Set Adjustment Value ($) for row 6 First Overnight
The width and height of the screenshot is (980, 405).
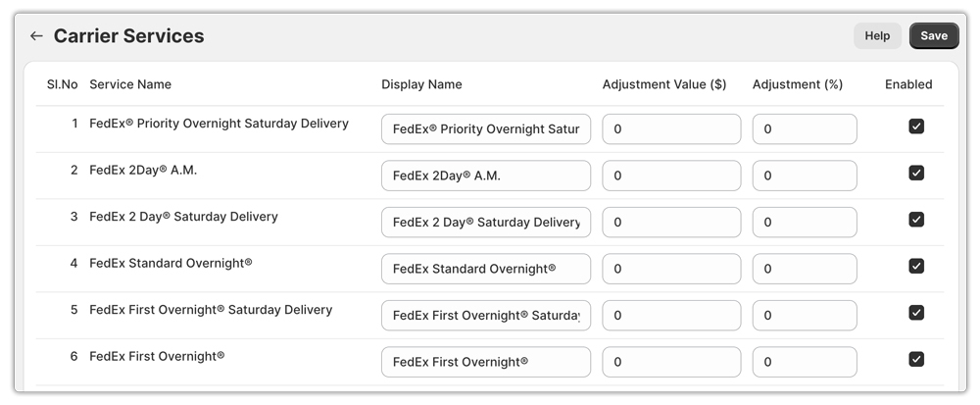[x=671, y=362]
